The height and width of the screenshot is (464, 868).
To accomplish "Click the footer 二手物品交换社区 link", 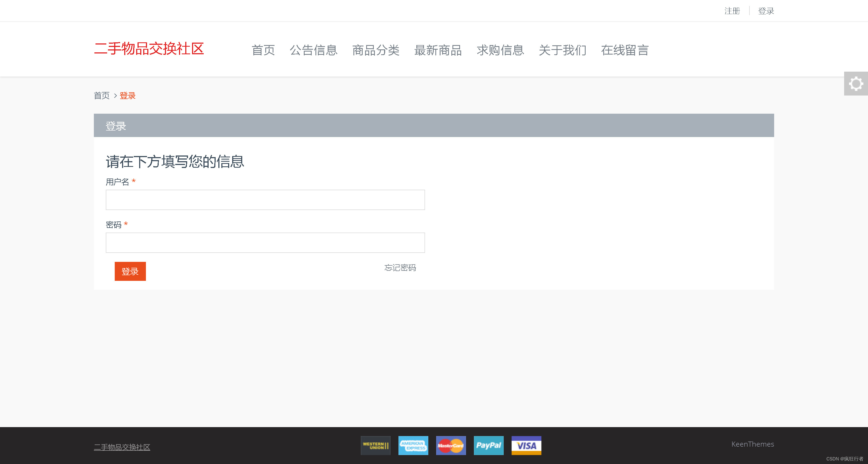I will 122,447.
